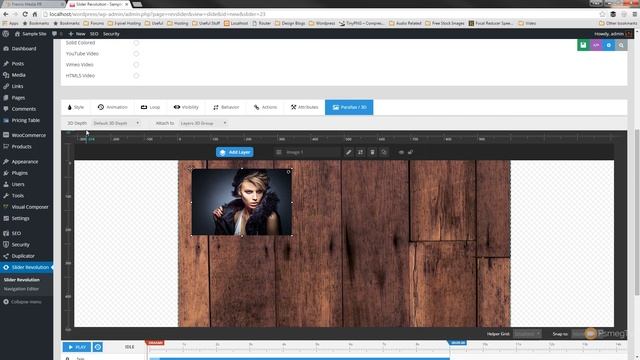Screen dimensions: 640x360
Task: Open SEO item in the sidebar
Action: 16,233
